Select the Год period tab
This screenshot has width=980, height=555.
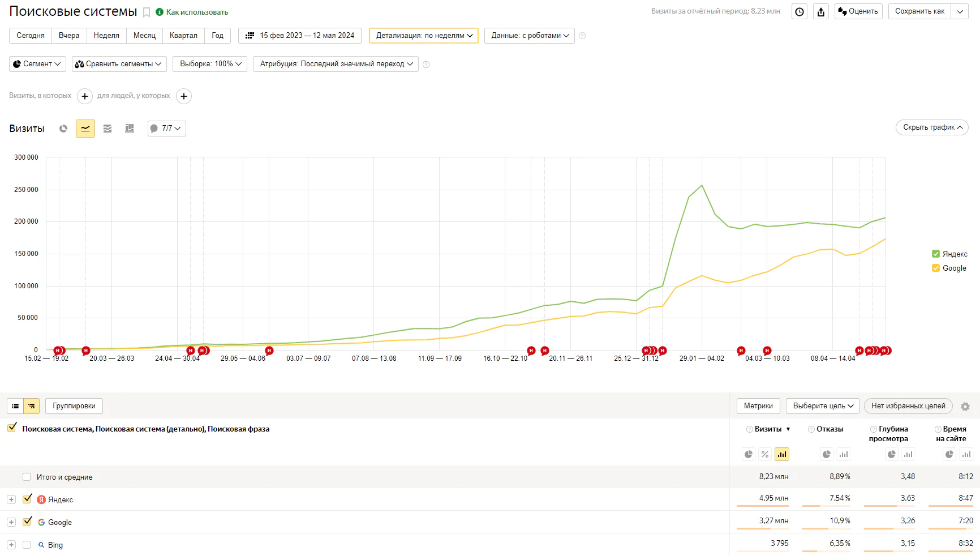pyautogui.click(x=217, y=35)
